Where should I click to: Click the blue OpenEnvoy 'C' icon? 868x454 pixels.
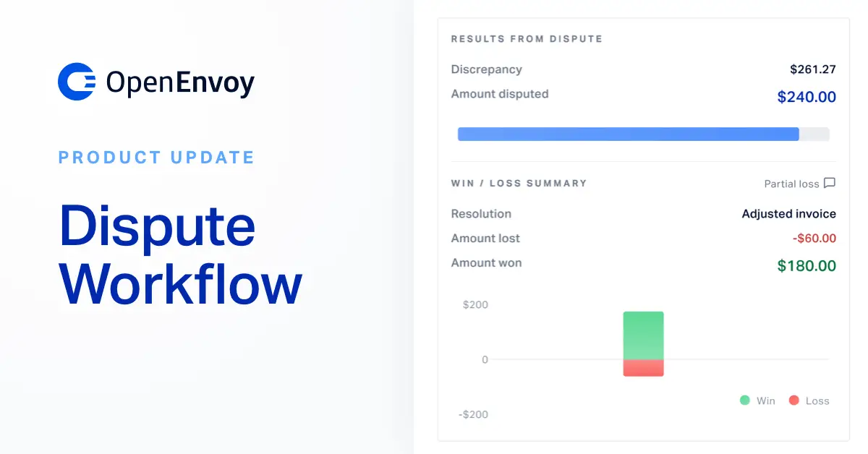(x=75, y=81)
